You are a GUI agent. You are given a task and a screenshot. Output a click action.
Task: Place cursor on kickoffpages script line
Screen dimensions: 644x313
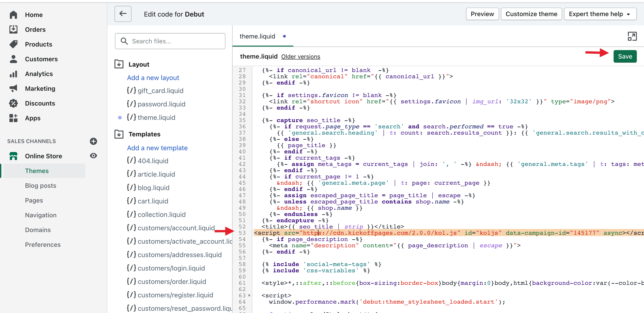click(449, 233)
